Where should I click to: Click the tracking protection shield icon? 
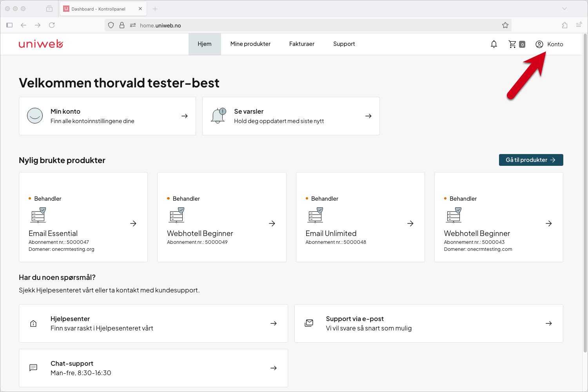pyautogui.click(x=111, y=25)
